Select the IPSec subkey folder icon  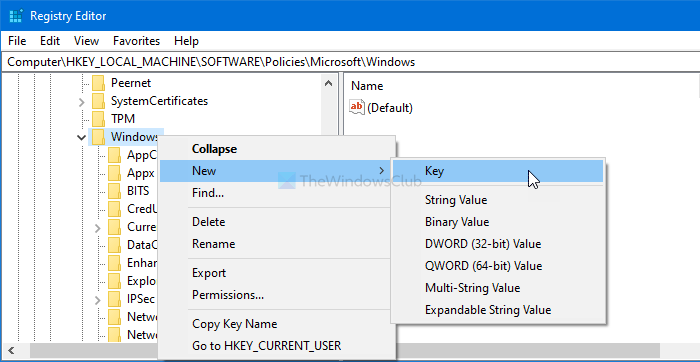114,299
